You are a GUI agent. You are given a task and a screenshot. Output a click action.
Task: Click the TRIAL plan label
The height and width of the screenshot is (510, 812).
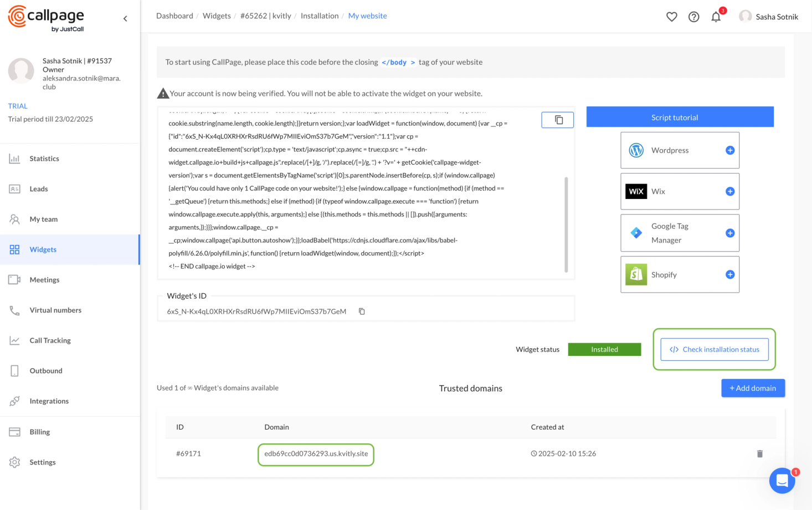[18, 106]
